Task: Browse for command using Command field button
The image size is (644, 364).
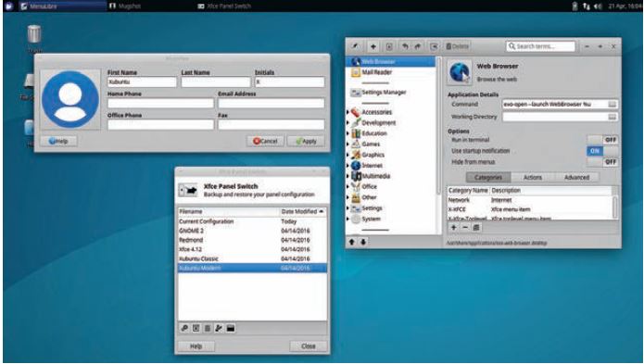Action: [612, 105]
